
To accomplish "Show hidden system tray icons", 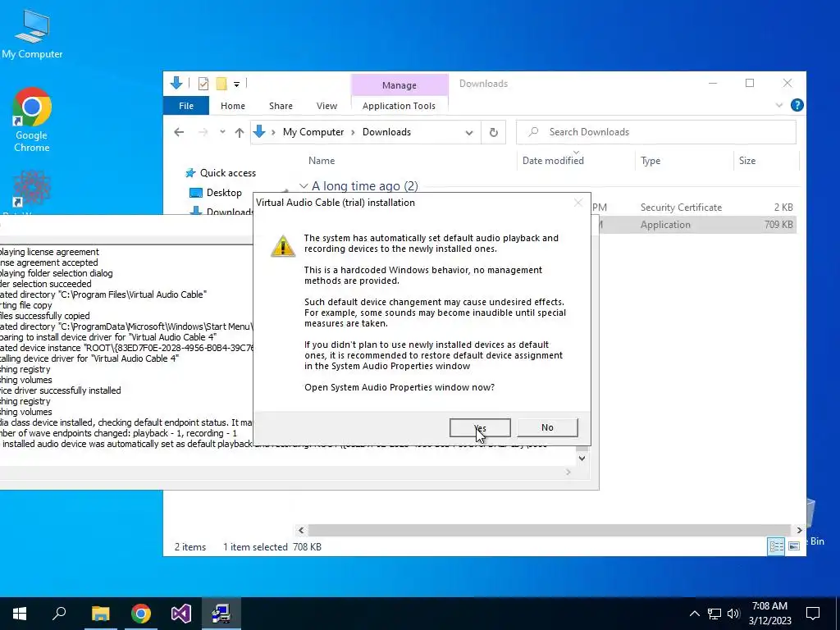I will point(694,614).
